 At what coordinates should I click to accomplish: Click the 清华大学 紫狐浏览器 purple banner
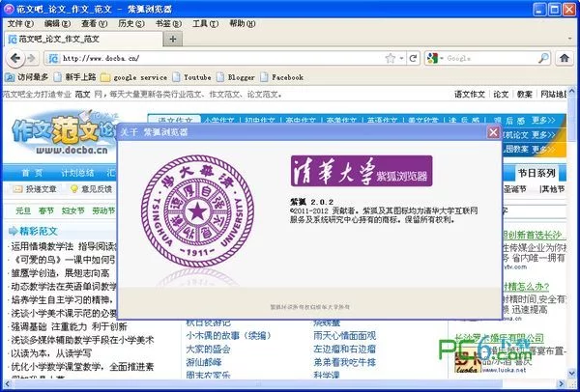click(x=362, y=171)
